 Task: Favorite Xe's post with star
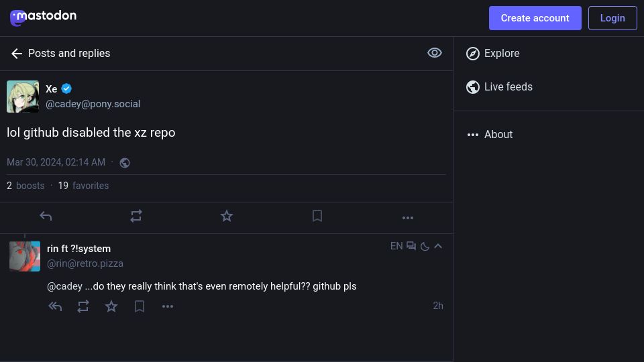227,216
